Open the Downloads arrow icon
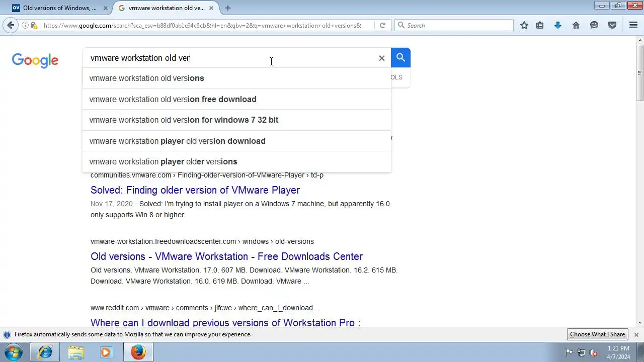Screen dimensions: 644x362 coord(558,25)
